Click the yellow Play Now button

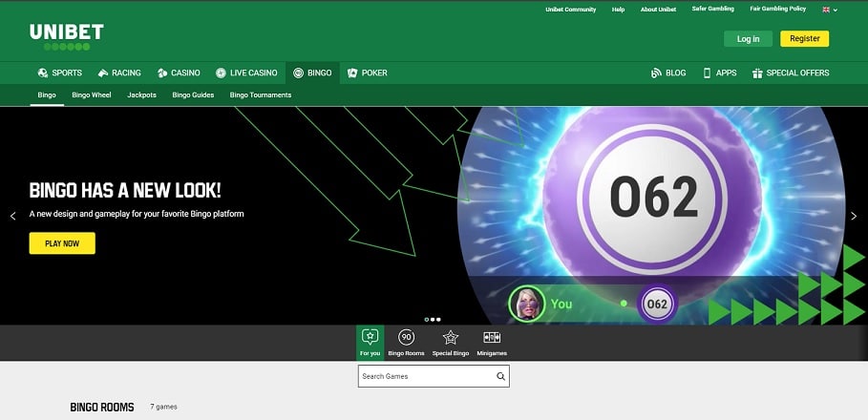coord(62,243)
